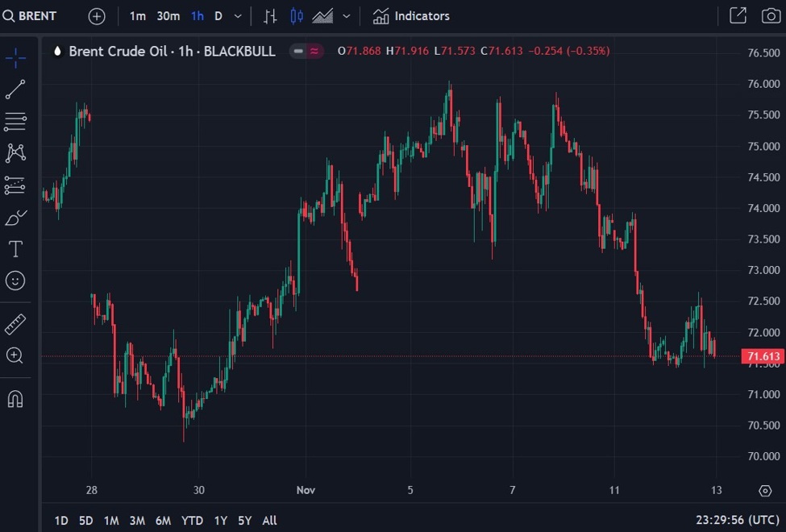Take a chart snapshot with camera icon

pyautogui.click(x=771, y=16)
